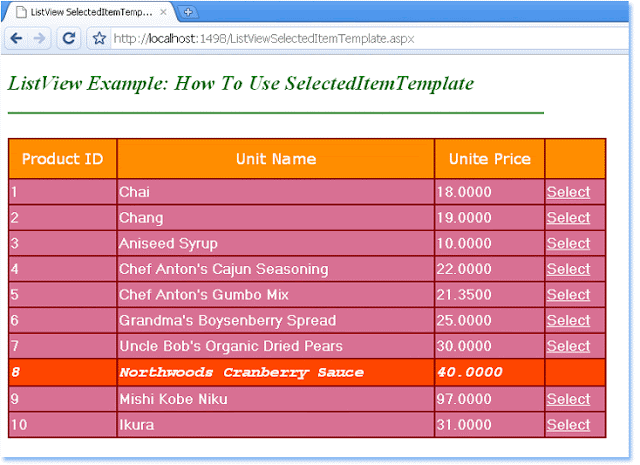Click the green ListView Example page heading
The width and height of the screenshot is (640, 465).
tap(241, 84)
